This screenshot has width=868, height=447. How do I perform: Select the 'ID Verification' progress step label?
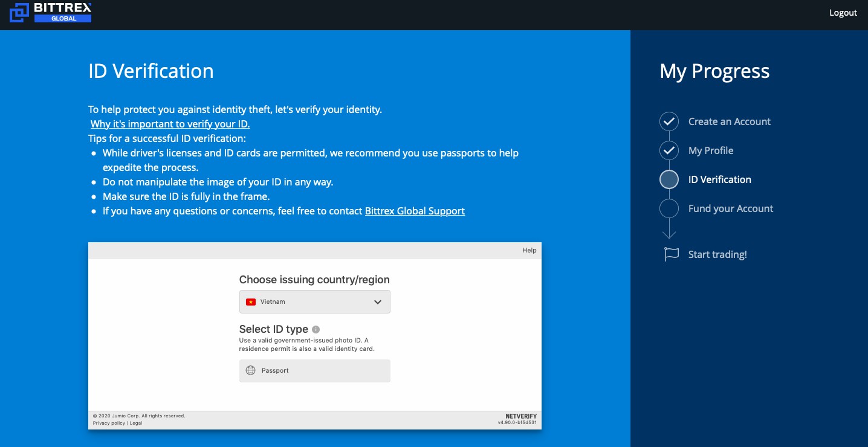click(720, 179)
